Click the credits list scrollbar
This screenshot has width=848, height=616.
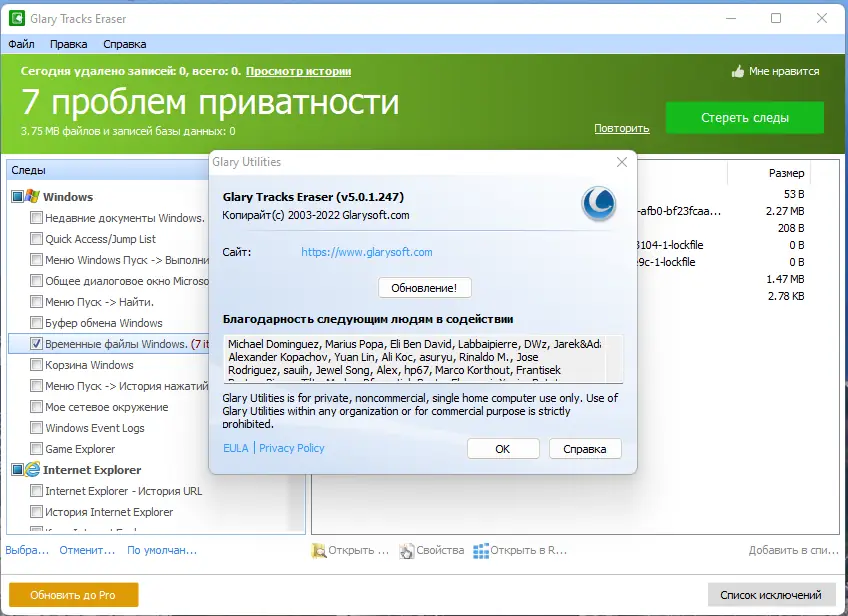point(613,359)
